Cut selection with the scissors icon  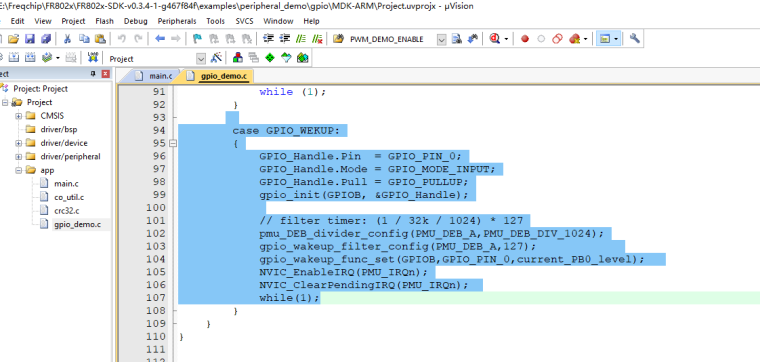[67, 39]
